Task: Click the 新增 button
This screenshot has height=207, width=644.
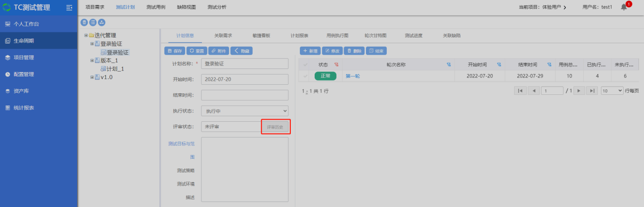Action: [311, 51]
